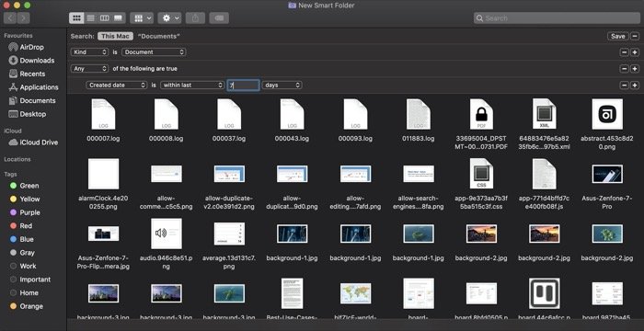
Task: Select the Important tag
Action: click(x=30, y=280)
